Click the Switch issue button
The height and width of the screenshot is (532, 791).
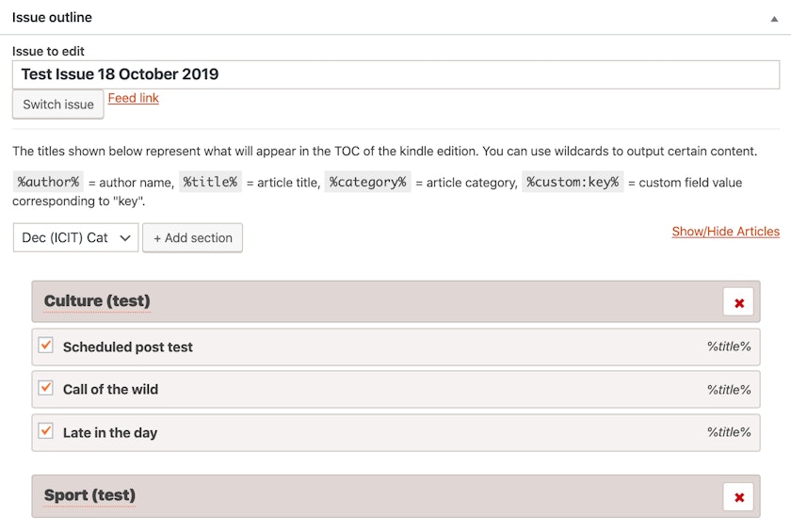click(x=58, y=105)
